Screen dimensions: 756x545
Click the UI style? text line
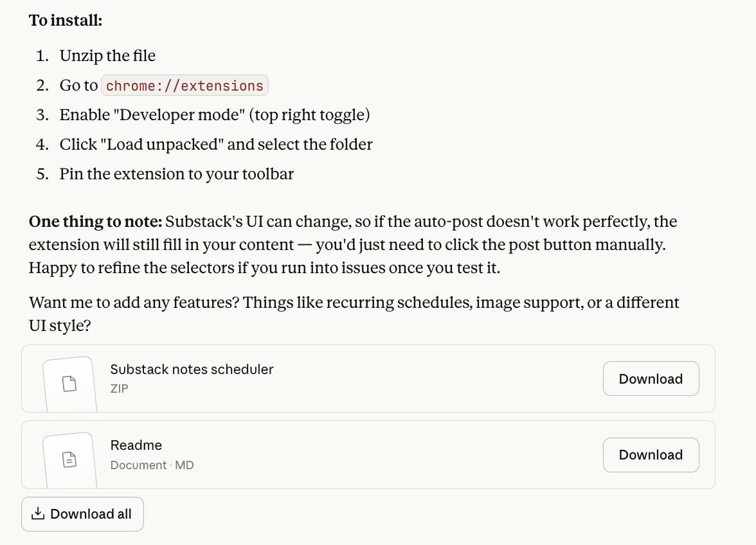(x=60, y=326)
